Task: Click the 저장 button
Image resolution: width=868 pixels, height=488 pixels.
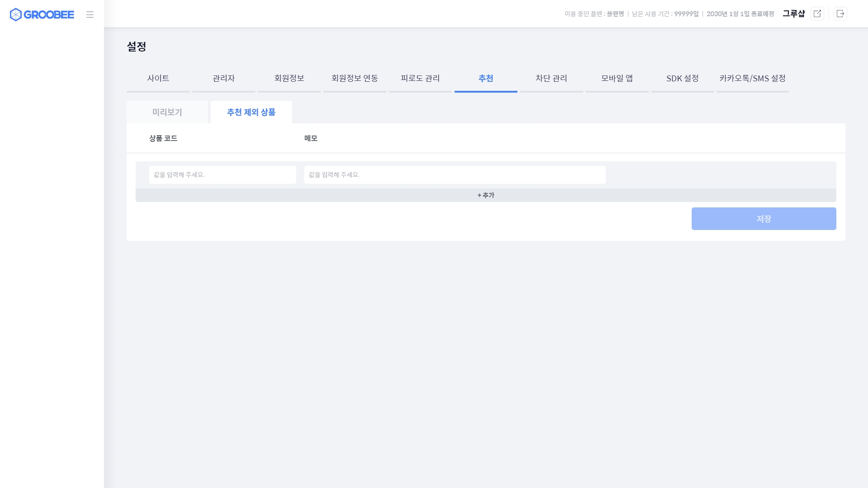Action: [764, 219]
